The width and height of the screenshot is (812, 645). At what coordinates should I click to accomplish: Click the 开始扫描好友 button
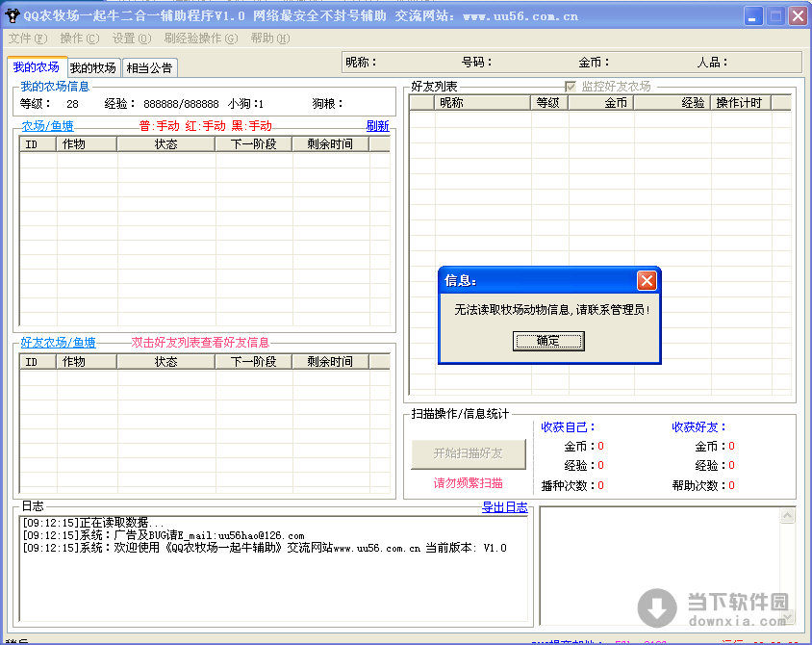[x=469, y=453]
